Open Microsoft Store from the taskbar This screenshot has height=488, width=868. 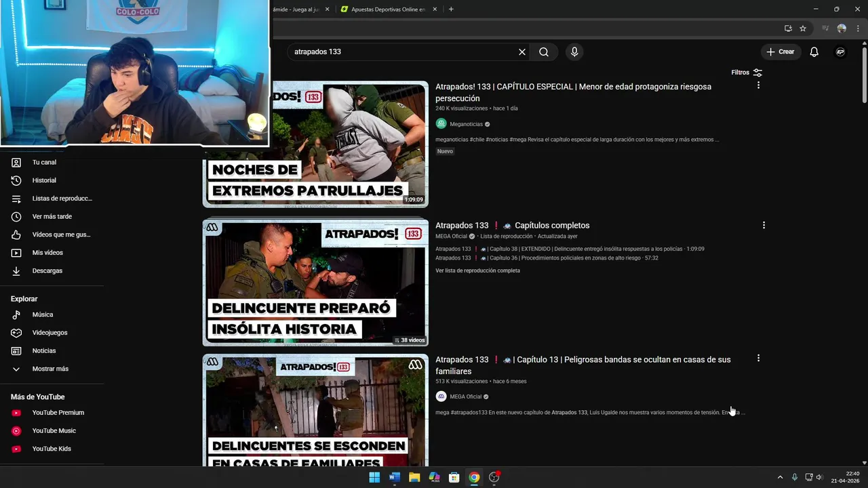(x=454, y=477)
